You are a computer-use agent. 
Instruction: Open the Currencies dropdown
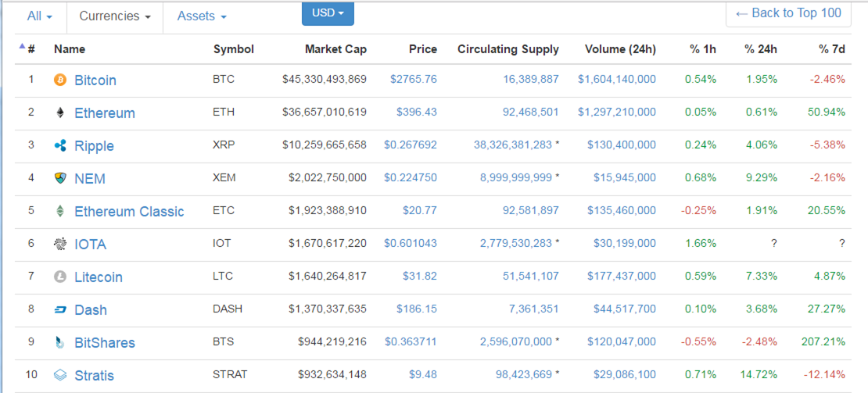point(115,16)
